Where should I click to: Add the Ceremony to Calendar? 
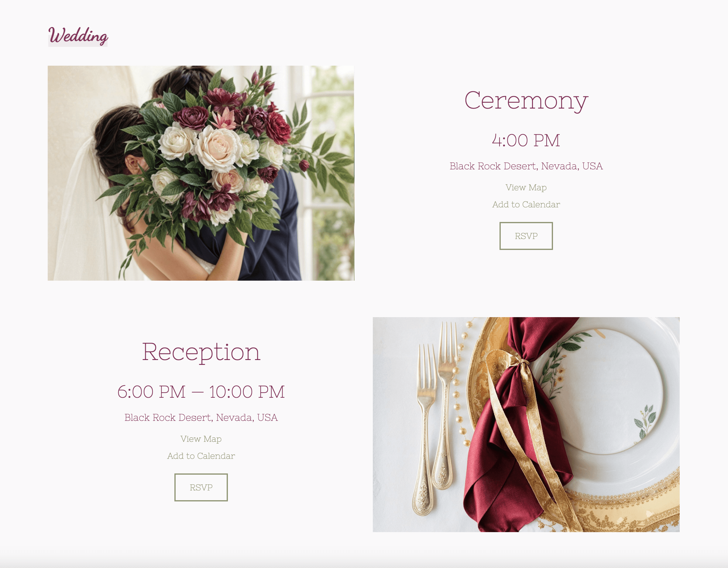click(526, 204)
